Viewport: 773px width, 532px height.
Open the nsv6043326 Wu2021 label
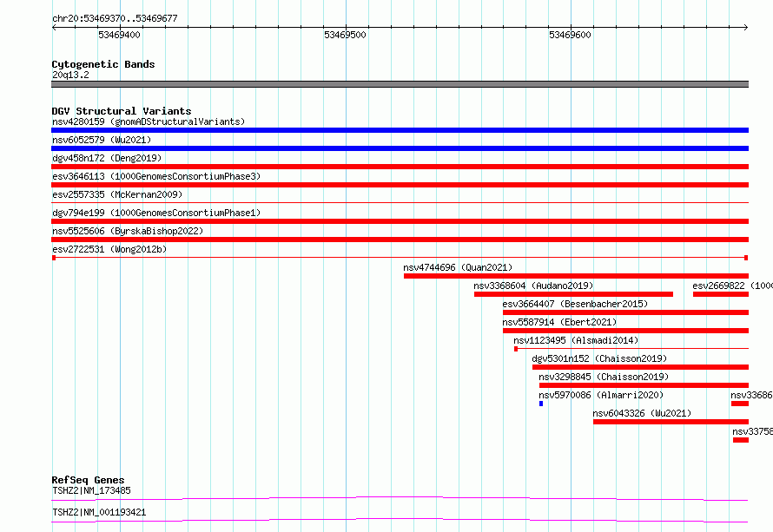[642, 413]
